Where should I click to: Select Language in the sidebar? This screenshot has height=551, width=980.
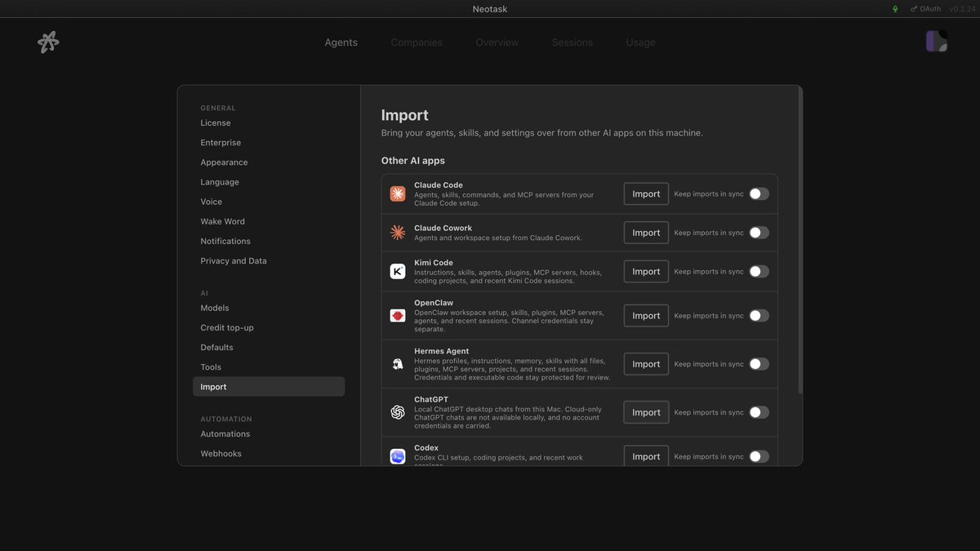coord(269,182)
